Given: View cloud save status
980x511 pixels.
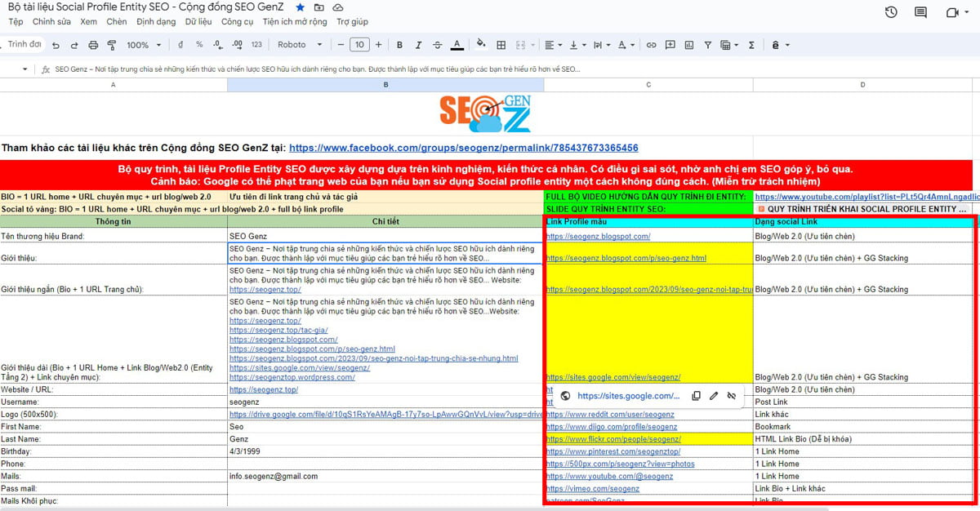Looking at the screenshot, I should tap(337, 7).
